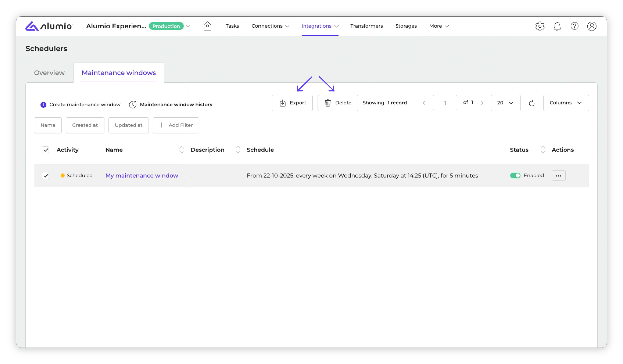Deselect My maintenance window row checkbox

pyautogui.click(x=45, y=176)
